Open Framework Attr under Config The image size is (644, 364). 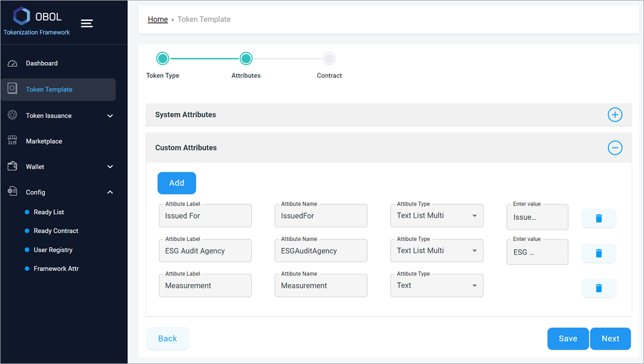pyautogui.click(x=56, y=269)
